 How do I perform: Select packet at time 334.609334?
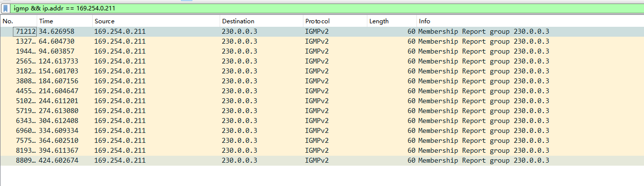[x=322, y=130]
